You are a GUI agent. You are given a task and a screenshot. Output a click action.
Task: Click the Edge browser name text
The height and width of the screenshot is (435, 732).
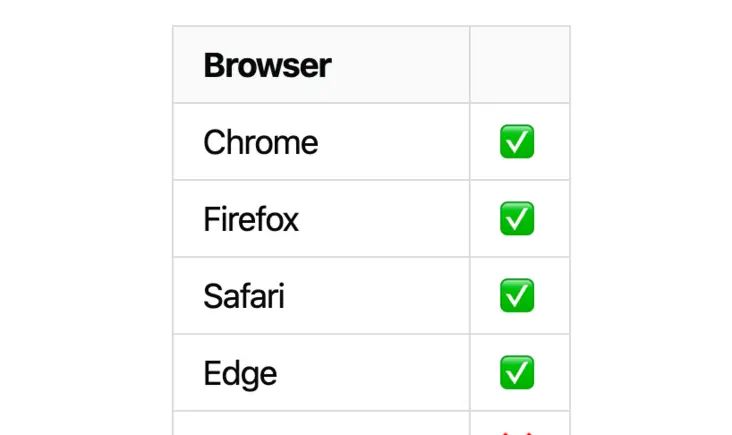[240, 373]
